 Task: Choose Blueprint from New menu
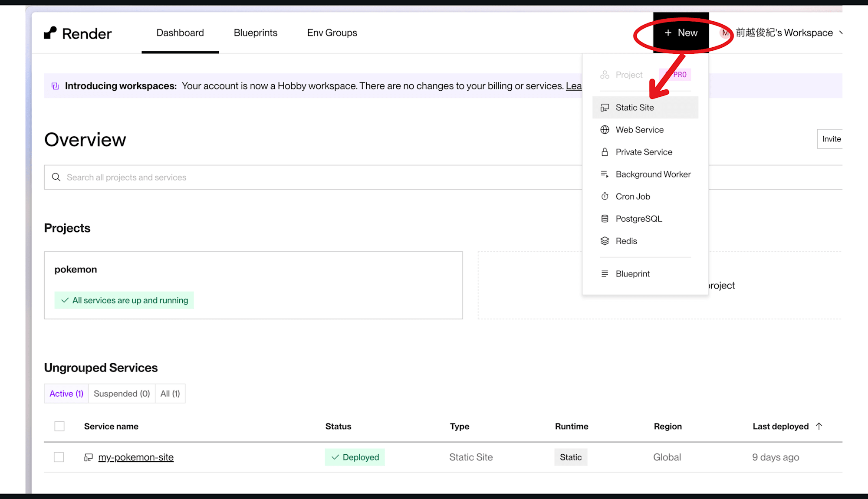(645, 273)
